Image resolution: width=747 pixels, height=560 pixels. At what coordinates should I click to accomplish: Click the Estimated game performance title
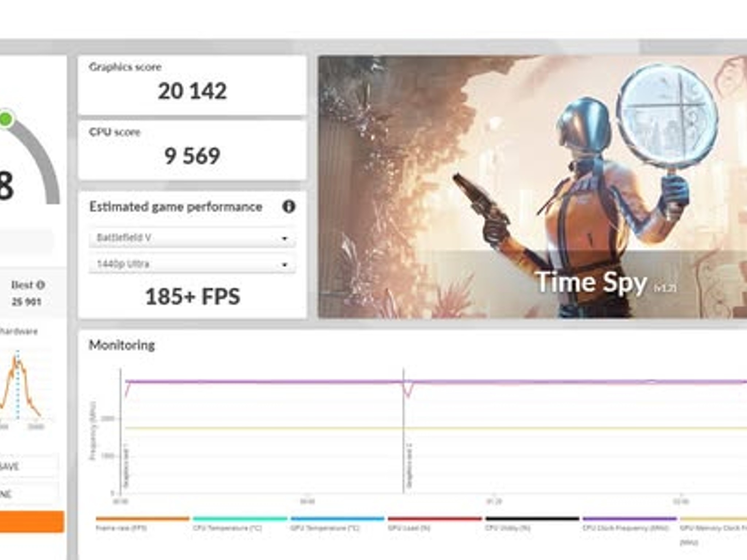(x=176, y=207)
